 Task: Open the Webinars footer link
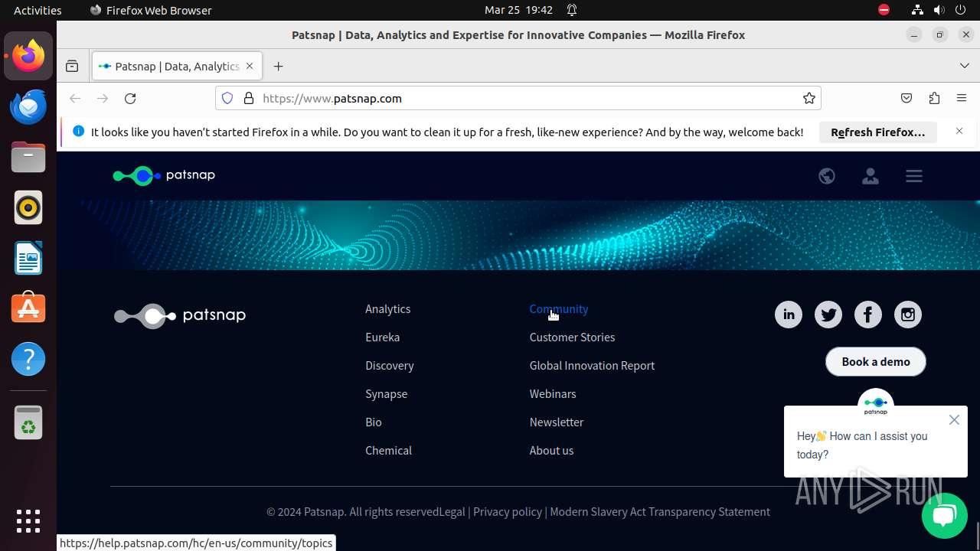[553, 394]
